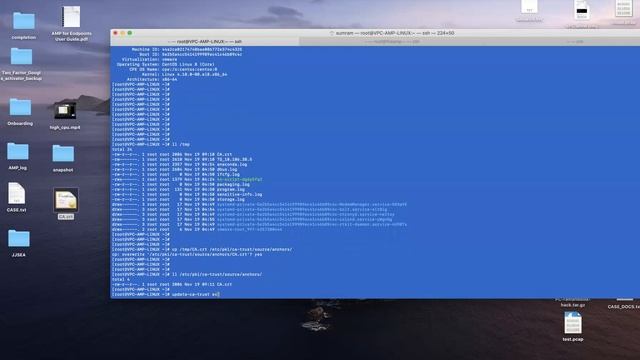Click the 'cp /tmp/CA.crt' command line
This screenshot has height=360, width=640.
point(202,249)
